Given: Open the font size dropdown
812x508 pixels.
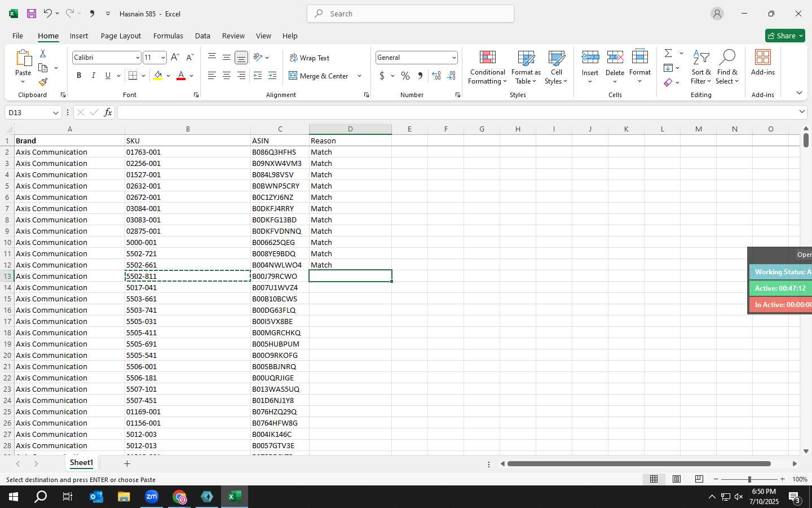Looking at the screenshot, I should 163,58.
